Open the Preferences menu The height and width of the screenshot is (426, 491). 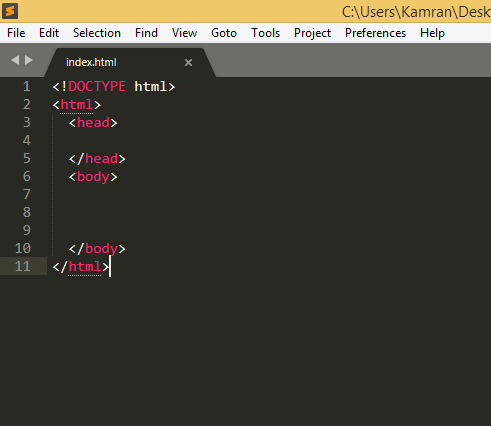(x=375, y=33)
